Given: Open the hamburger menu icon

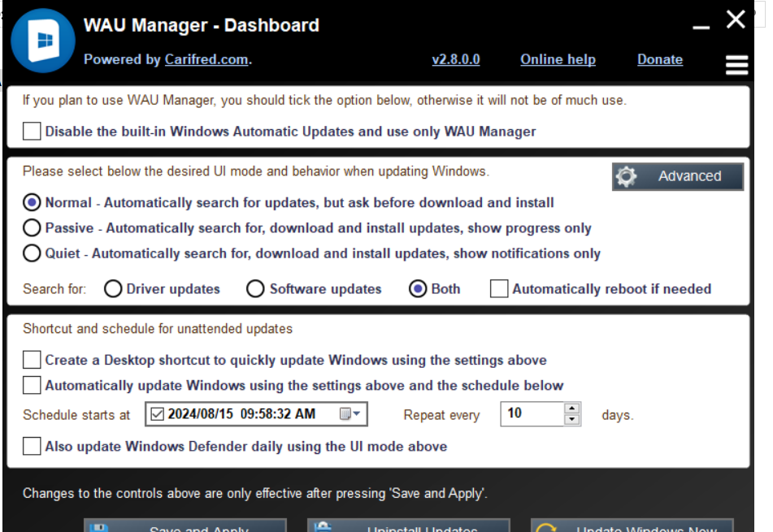Looking at the screenshot, I should [x=737, y=65].
